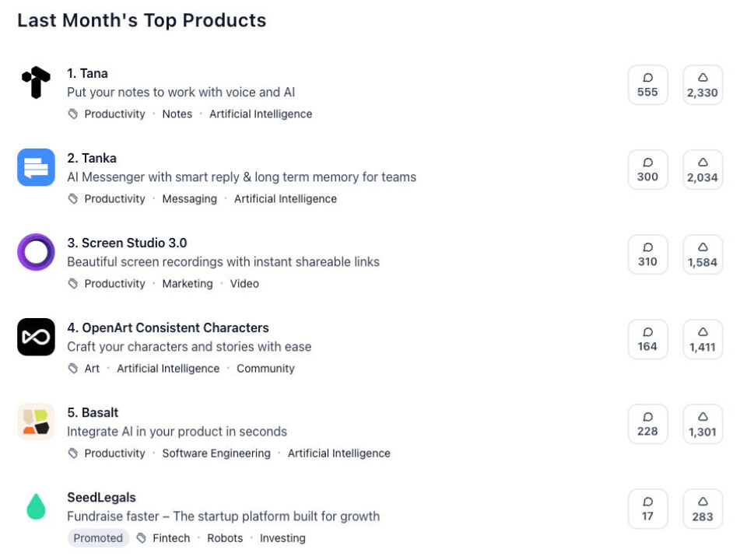Click the Marketing category under Screen Studio 3.0
This screenshot has width=747, height=560.
pos(187,283)
